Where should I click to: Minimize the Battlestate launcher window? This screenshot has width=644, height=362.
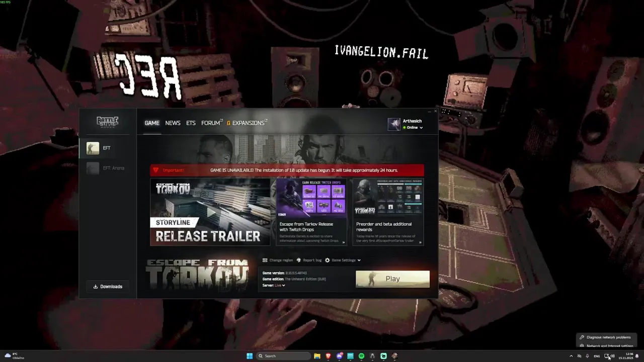tap(429, 112)
